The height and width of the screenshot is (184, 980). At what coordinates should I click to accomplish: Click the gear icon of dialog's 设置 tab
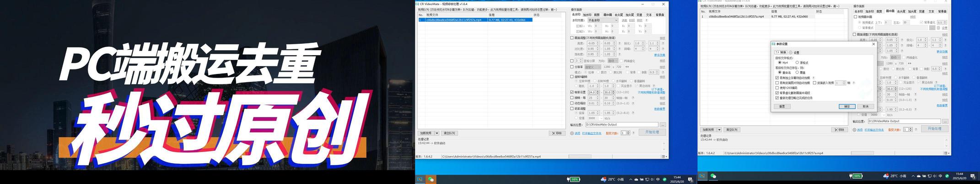(x=791, y=53)
